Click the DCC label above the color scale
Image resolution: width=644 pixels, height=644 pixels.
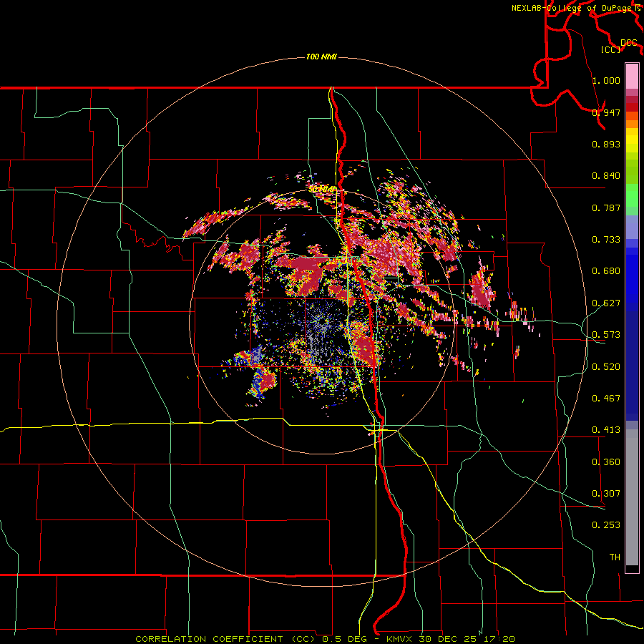[628, 43]
